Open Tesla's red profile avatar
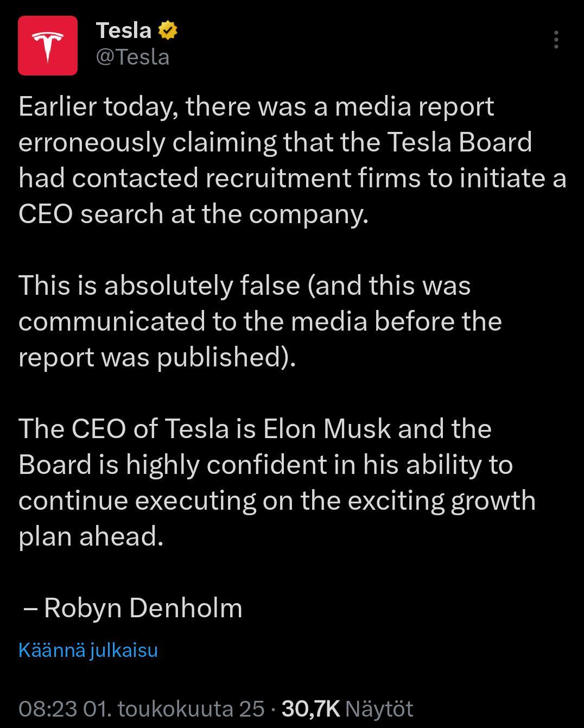This screenshot has width=584, height=728. 48,46
